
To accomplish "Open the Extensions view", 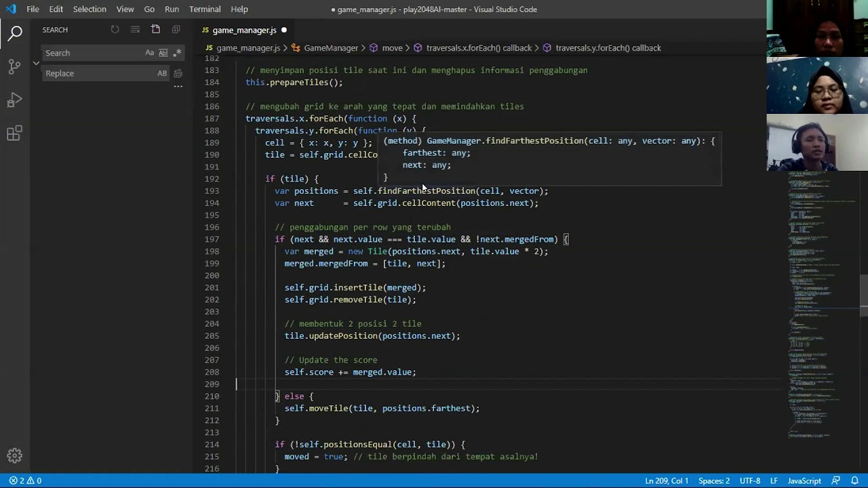I will point(14,134).
